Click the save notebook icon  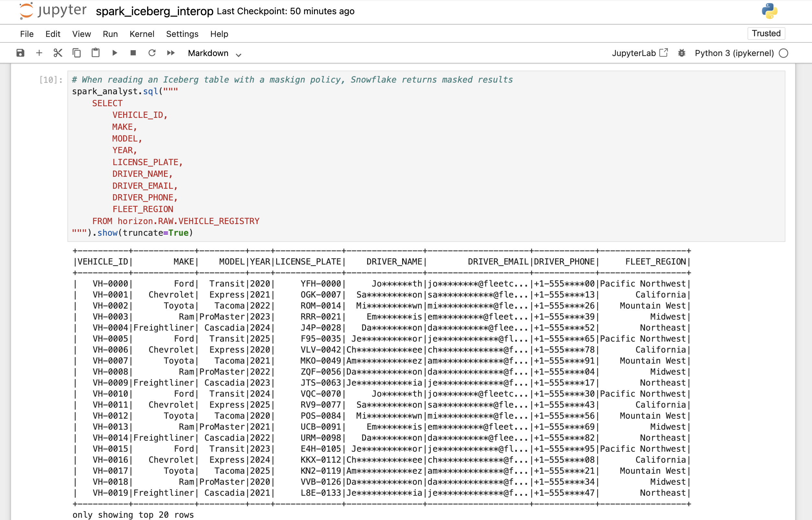click(x=20, y=53)
